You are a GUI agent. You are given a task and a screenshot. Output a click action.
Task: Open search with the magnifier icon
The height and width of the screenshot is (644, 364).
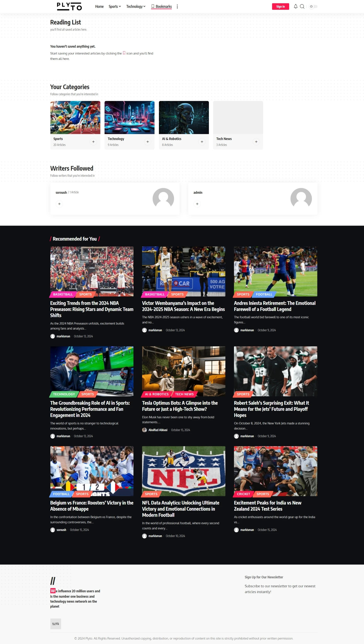pyautogui.click(x=302, y=6)
